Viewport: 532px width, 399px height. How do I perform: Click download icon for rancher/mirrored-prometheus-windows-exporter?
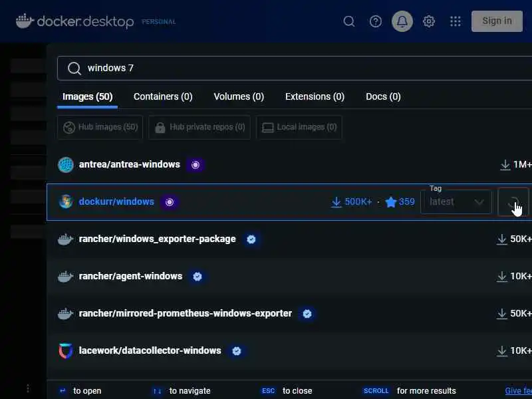tap(502, 313)
